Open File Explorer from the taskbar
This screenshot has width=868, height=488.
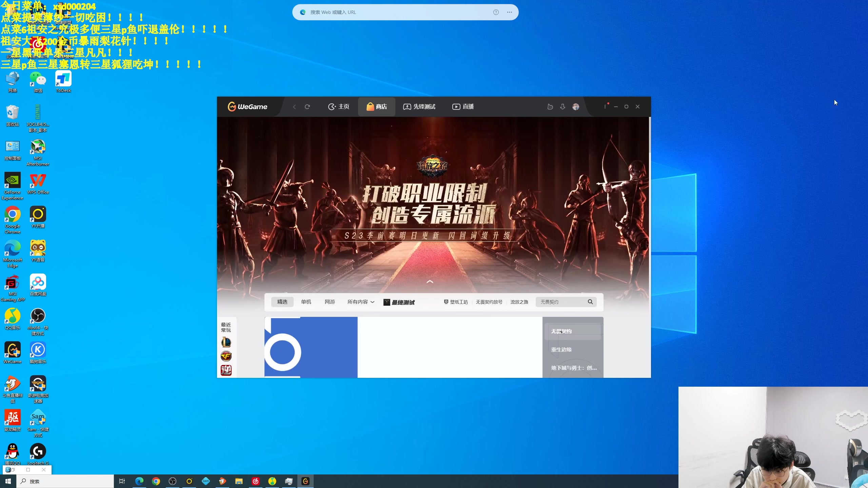pos(239,481)
